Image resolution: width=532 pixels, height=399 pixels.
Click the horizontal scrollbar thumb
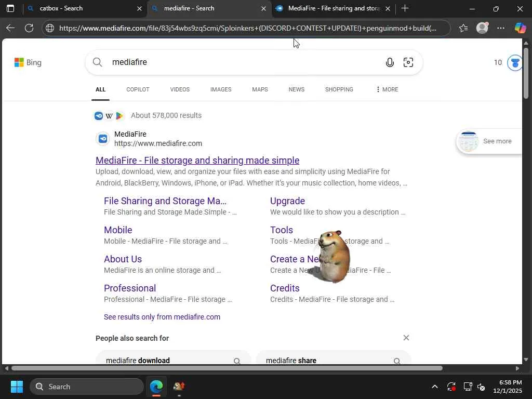[227, 368]
